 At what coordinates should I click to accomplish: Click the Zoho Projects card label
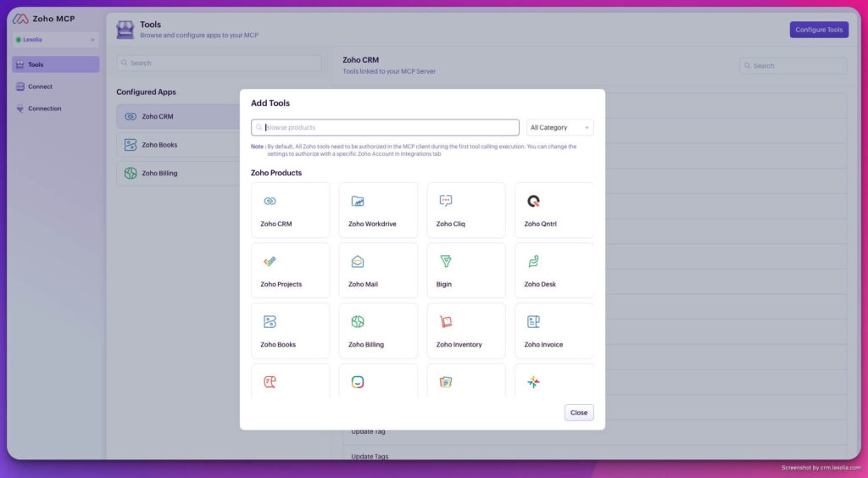click(x=281, y=285)
